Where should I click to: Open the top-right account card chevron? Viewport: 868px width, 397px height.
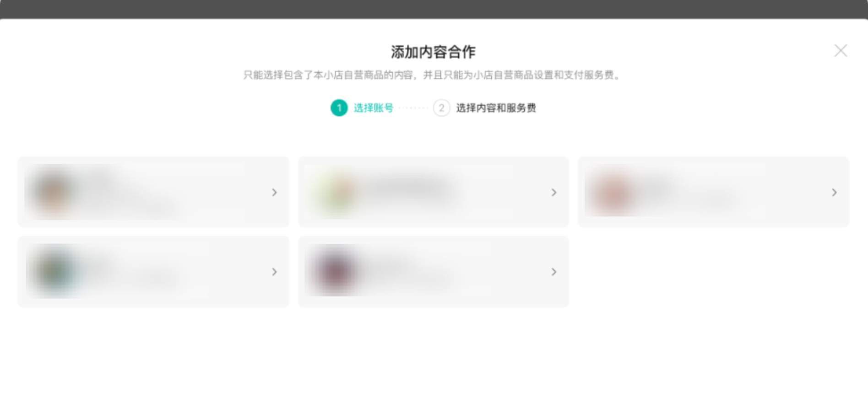click(834, 192)
